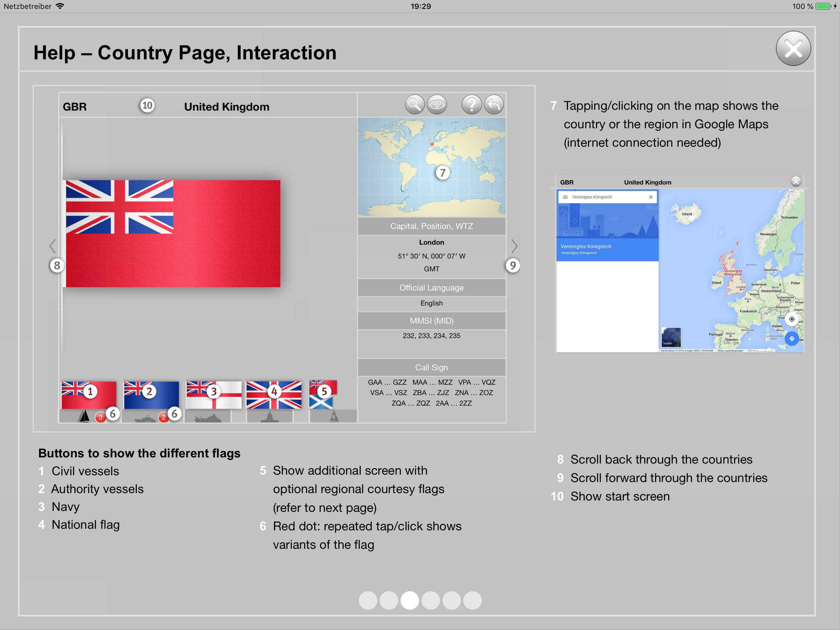Toggle the eye view icon

[x=437, y=105]
